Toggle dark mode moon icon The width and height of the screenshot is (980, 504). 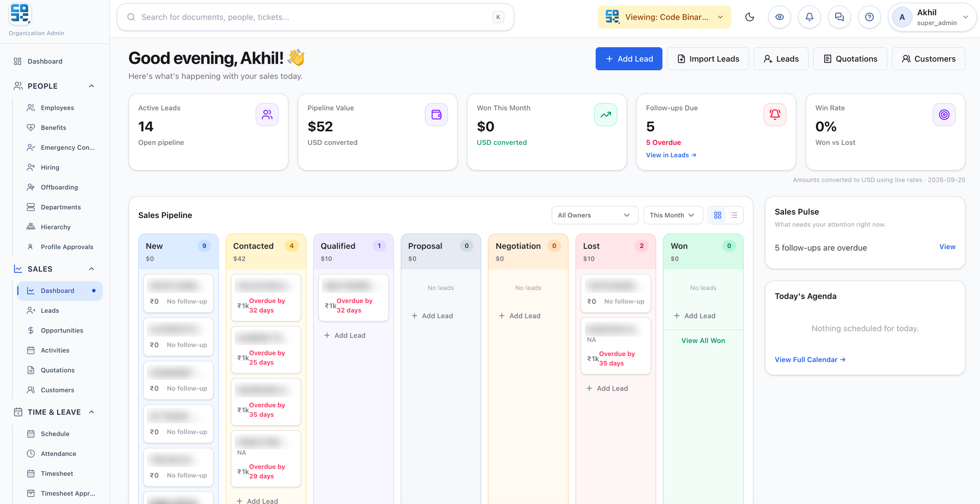click(x=750, y=17)
